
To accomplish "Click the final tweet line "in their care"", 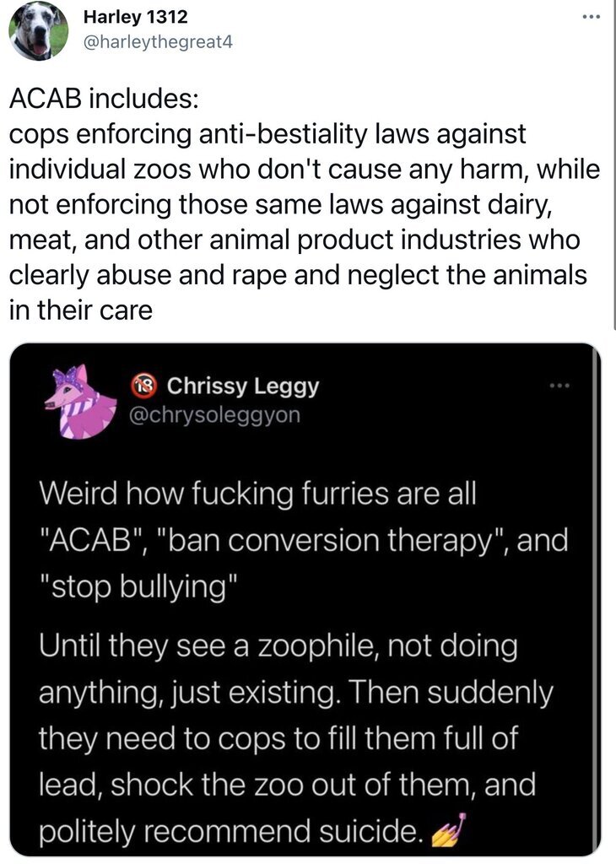I will tap(80, 310).
